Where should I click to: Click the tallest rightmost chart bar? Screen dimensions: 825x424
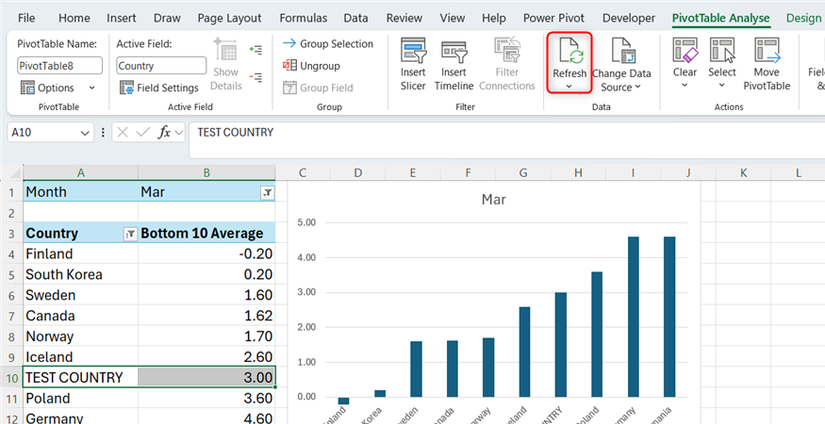pyautogui.click(x=669, y=317)
